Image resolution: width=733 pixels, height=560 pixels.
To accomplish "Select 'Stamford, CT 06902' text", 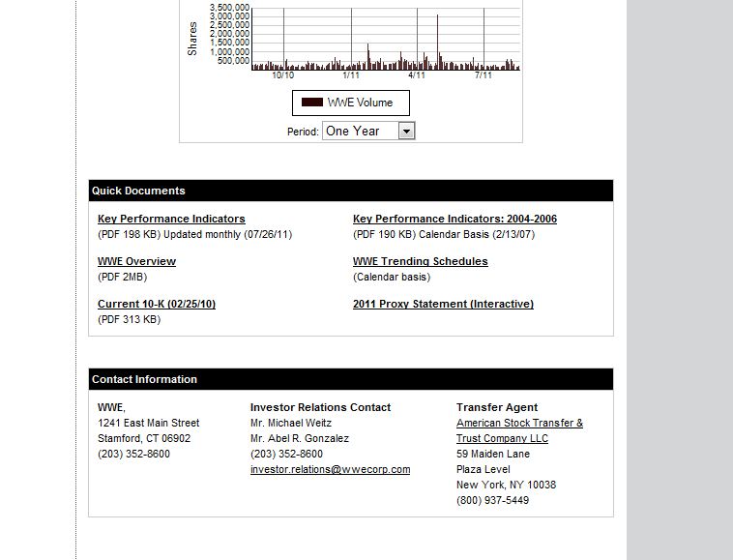I will pyautogui.click(x=144, y=438).
